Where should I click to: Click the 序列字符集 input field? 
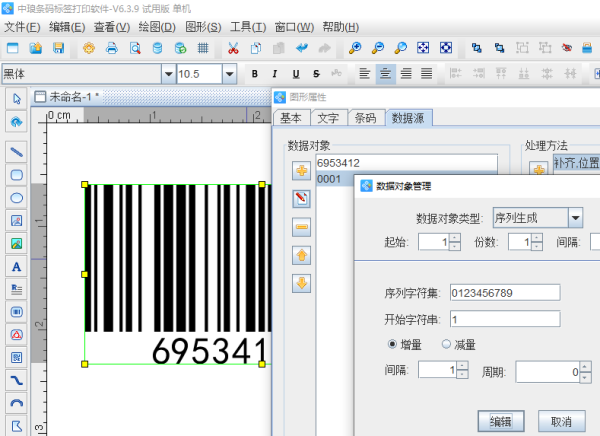click(x=505, y=293)
